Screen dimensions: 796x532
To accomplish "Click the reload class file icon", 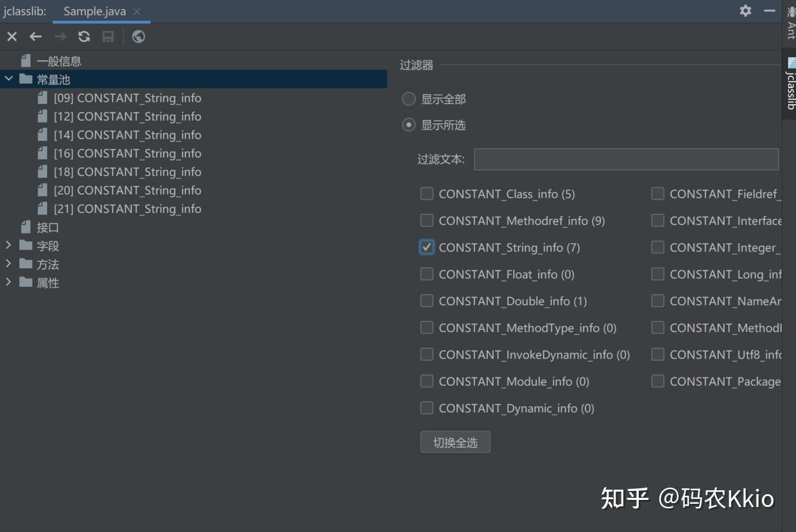I will (x=84, y=37).
